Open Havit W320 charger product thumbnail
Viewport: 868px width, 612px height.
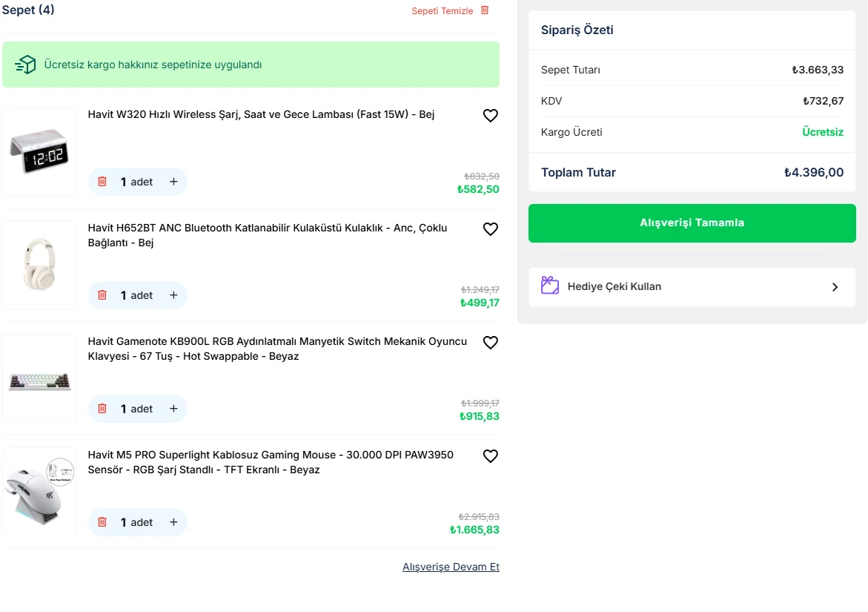click(39, 151)
